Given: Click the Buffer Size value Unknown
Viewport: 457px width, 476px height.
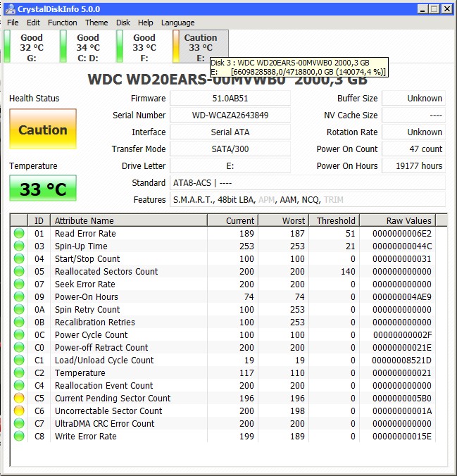Looking at the screenshot, I should coord(413,99).
